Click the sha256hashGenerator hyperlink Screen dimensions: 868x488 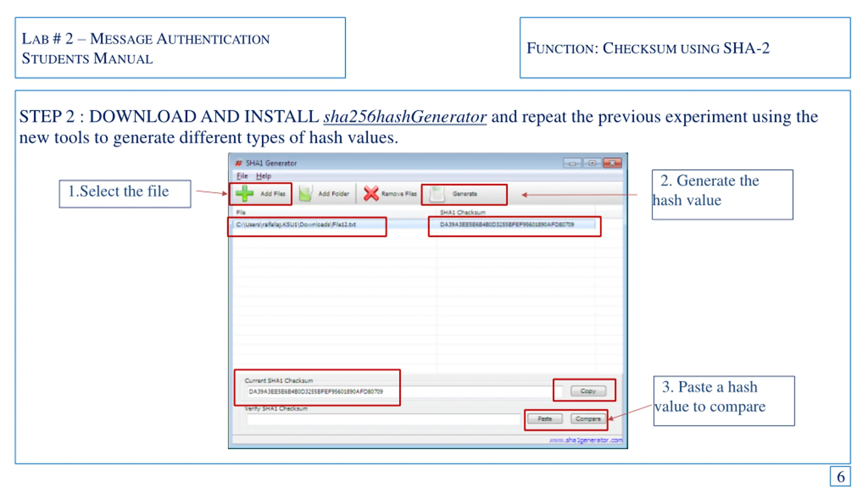pyautogui.click(x=405, y=117)
